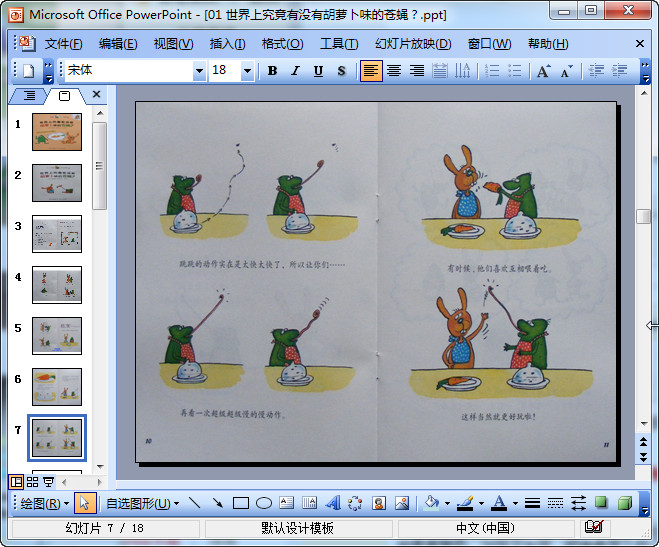Screen dimensions: 659x547
Task: Open 幻灯片放映(D) menu
Action: [413, 44]
